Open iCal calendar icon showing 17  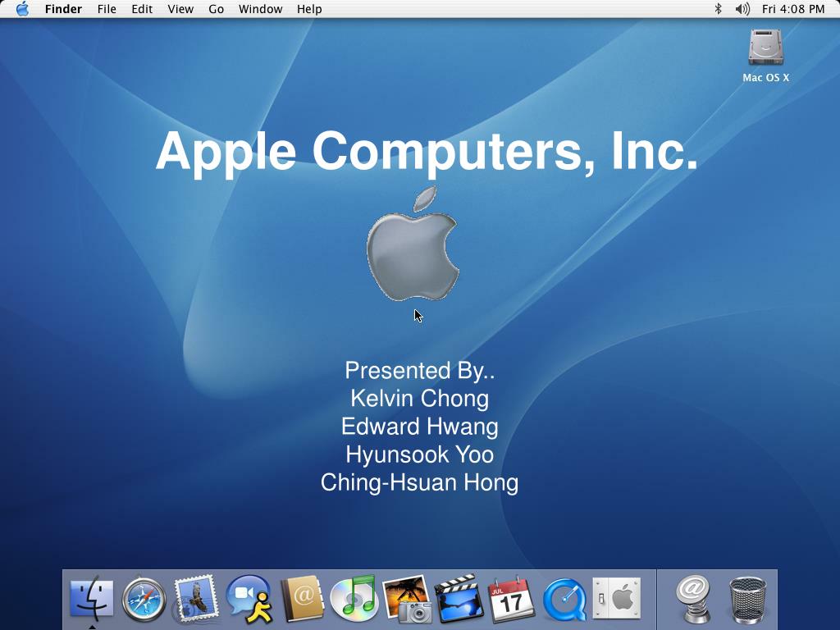click(511, 599)
